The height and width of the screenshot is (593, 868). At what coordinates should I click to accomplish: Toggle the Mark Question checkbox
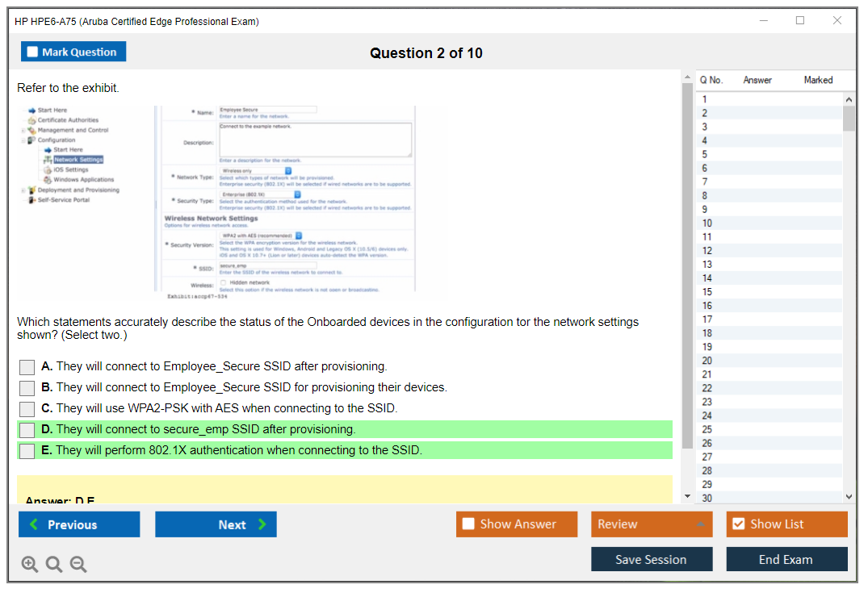32,52
